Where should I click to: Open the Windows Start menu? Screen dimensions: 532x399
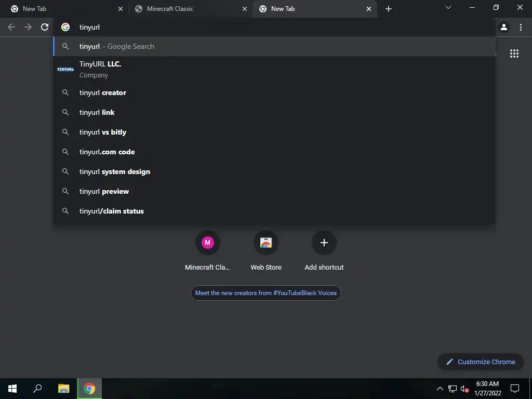point(12,389)
